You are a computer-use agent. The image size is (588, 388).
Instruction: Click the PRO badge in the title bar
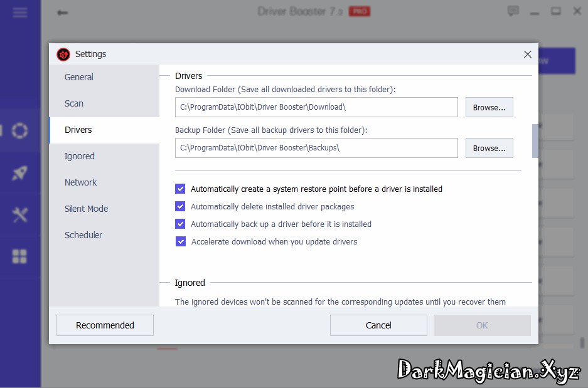(359, 11)
